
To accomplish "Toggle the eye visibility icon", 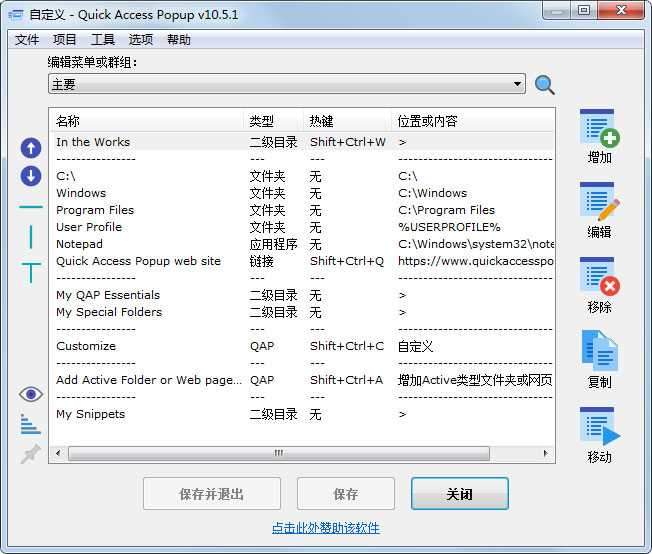I will (31, 394).
